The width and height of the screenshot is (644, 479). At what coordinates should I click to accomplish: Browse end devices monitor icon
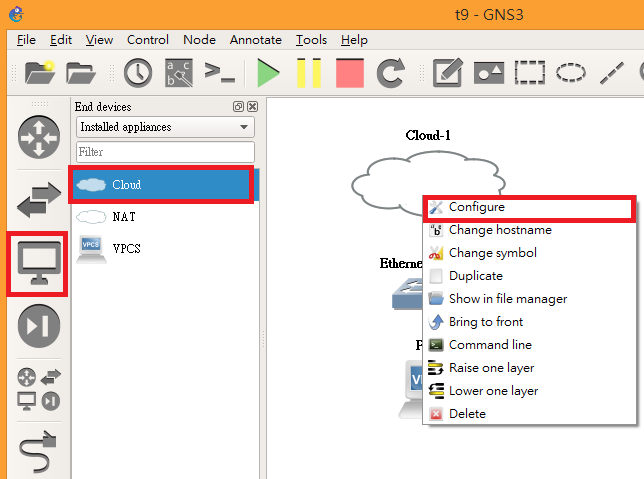(39, 263)
